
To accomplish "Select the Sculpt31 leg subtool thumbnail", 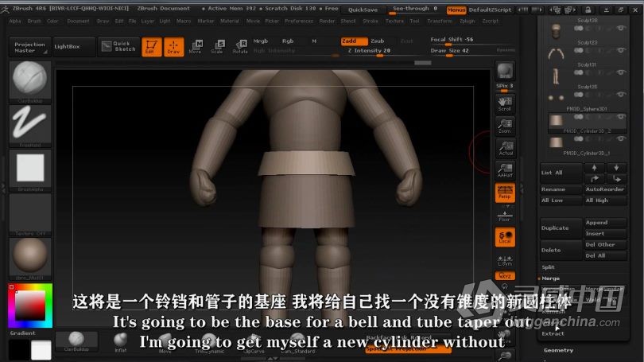I will click(x=556, y=76).
